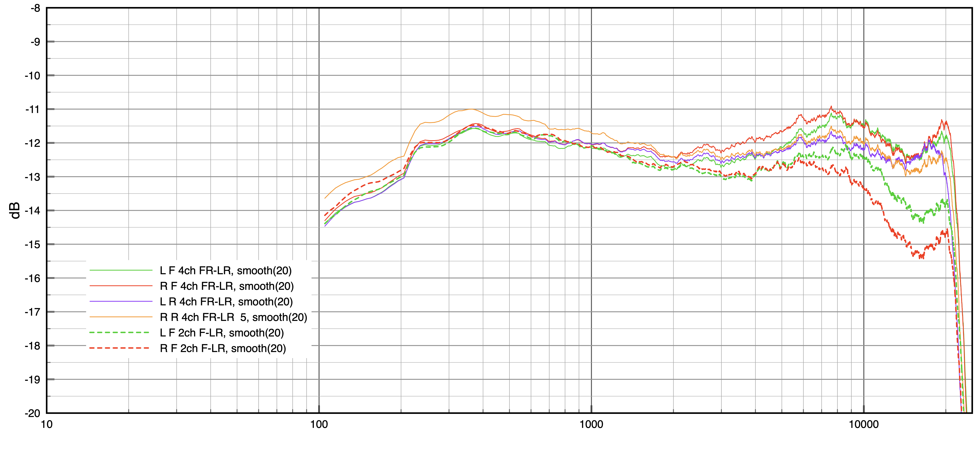Click the red line sample for R F 4ch
The width and height of the screenshot is (980, 452).
(x=121, y=286)
